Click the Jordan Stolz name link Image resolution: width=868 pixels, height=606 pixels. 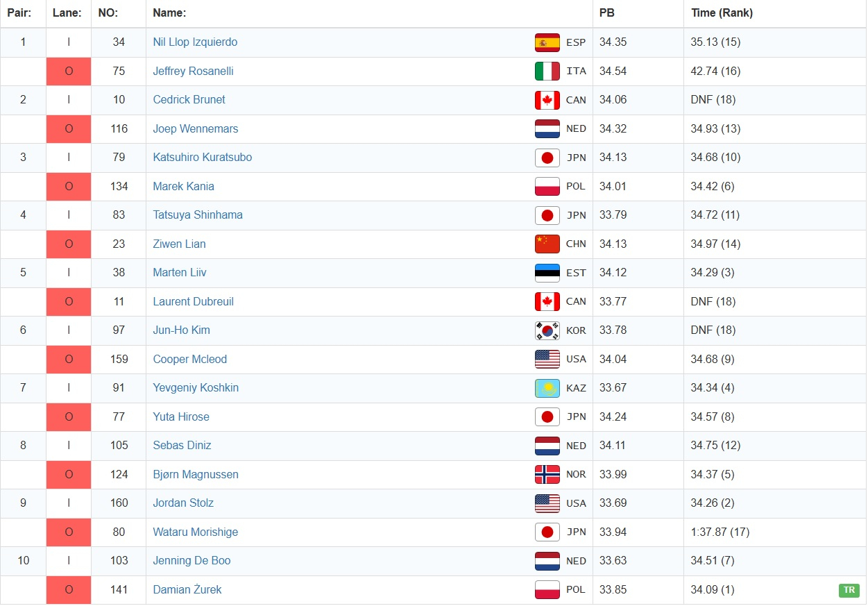coord(183,503)
